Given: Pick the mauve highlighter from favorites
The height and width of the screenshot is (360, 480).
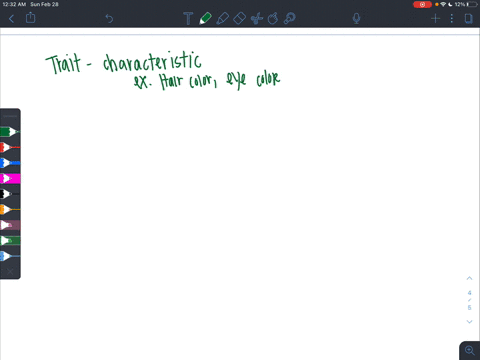Looking at the screenshot, I should tap(10, 225).
